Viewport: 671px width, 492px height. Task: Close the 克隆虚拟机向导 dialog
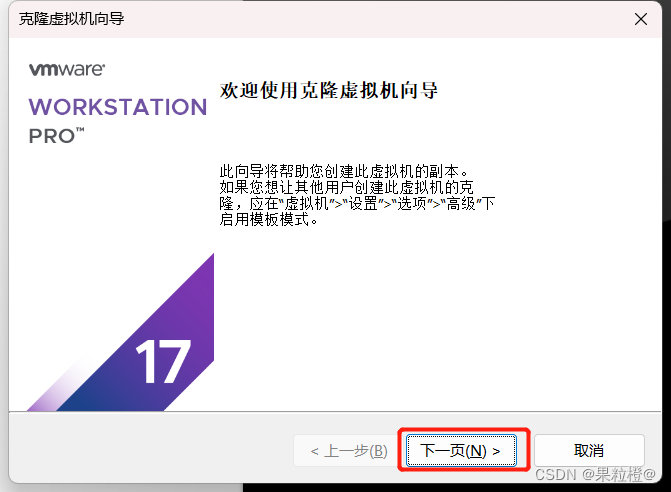click(x=641, y=19)
